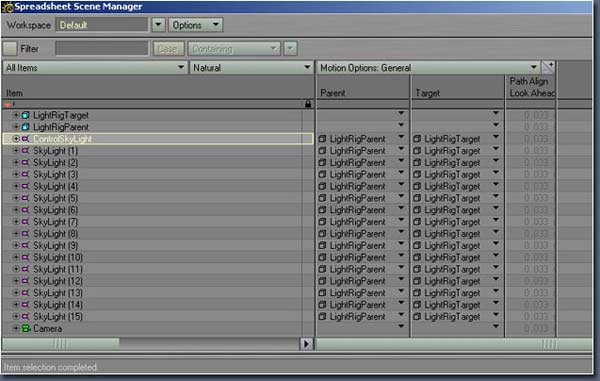The width and height of the screenshot is (600, 381).
Task: Click the SkyLight (8) light icon
Action: (25, 234)
